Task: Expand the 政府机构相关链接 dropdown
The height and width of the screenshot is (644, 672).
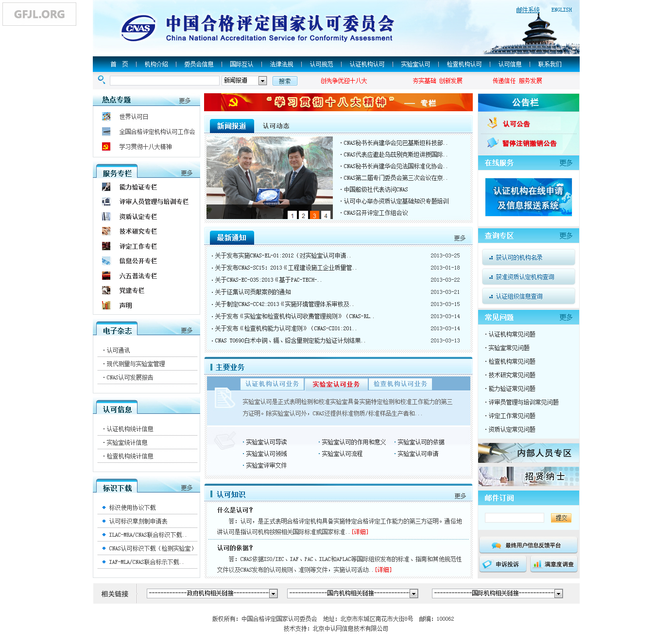Action: [273, 593]
